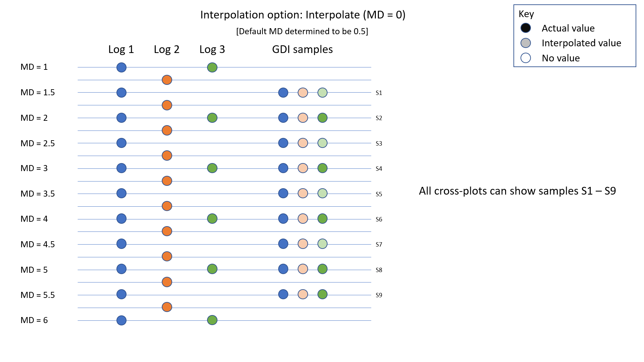
Task: Click the Log 3 column heading
Action: click(x=212, y=50)
